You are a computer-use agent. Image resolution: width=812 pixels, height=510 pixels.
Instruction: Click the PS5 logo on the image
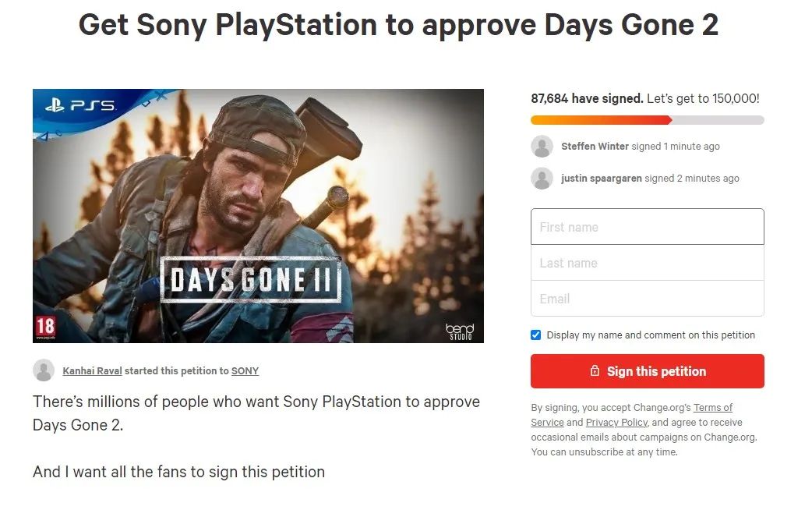click(79, 105)
